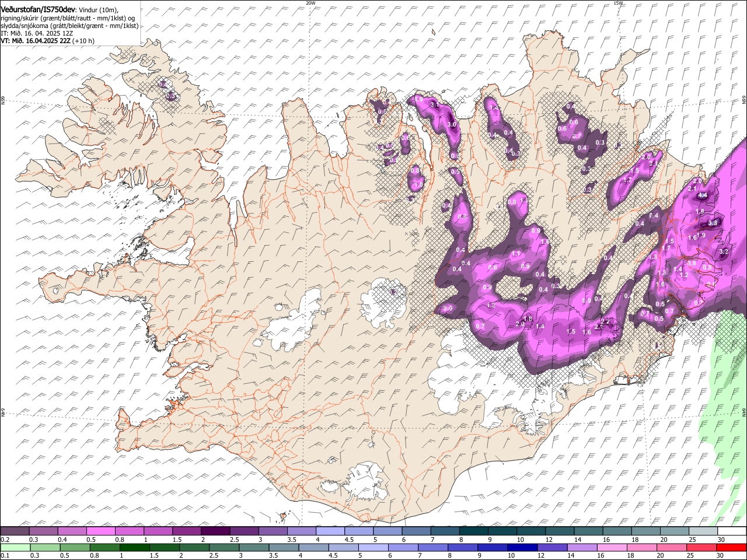
Task: Click the bright red 30 swatch in the lower legend
Action: click(x=731, y=547)
